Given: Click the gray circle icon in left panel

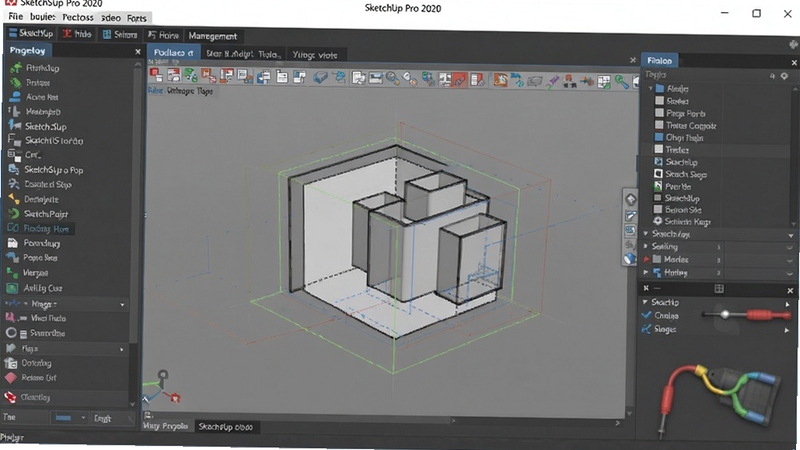Looking at the screenshot, I should (x=11, y=333).
